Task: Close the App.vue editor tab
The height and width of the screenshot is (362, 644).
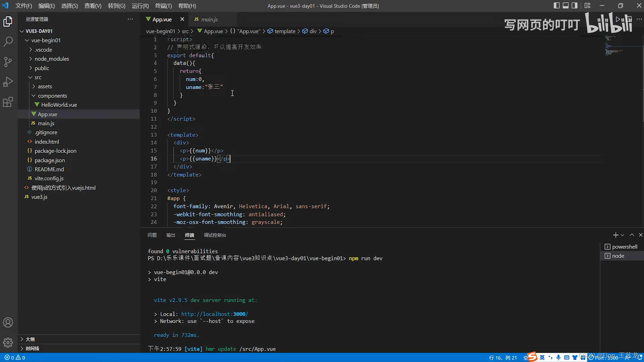Action: click(182, 19)
